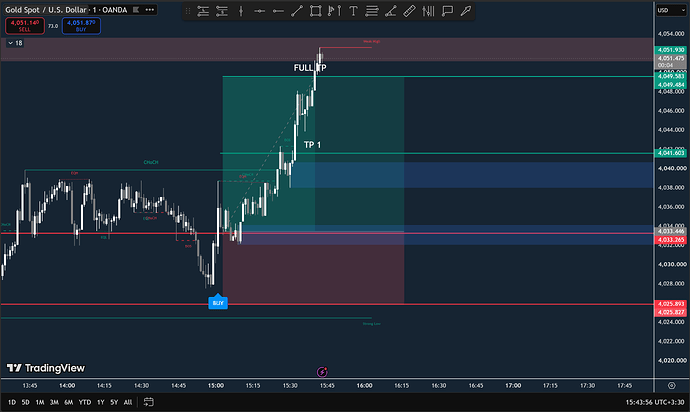Open the go to date calendar
Image resolution: width=690 pixels, height=412 pixels.
[x=149, y=402]
